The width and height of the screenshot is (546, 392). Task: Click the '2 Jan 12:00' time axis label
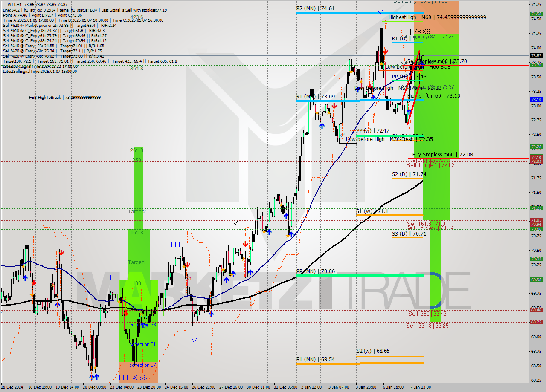coord(312,387)
